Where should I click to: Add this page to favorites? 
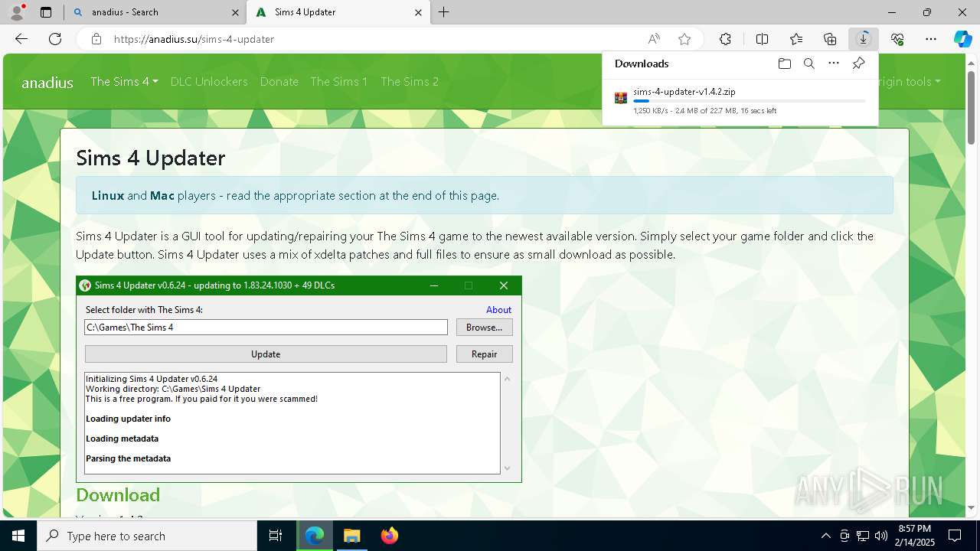pyautogui.click(x=684, y=39)
